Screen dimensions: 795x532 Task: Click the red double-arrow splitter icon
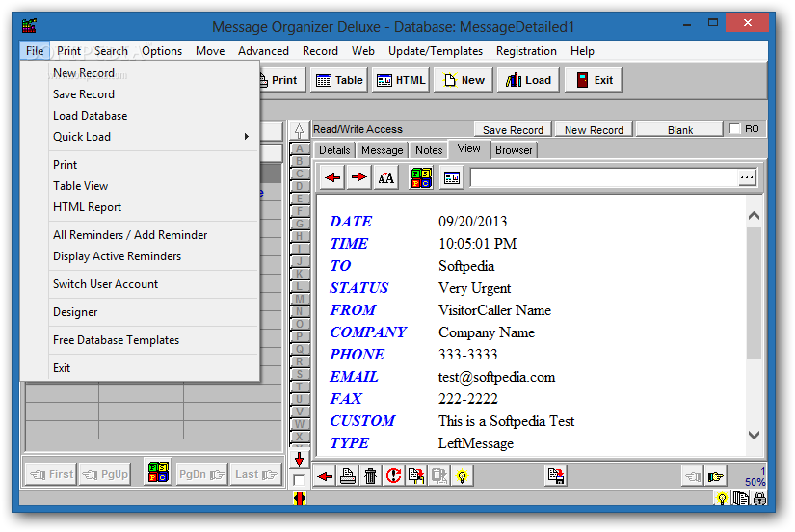pos(300,498)
